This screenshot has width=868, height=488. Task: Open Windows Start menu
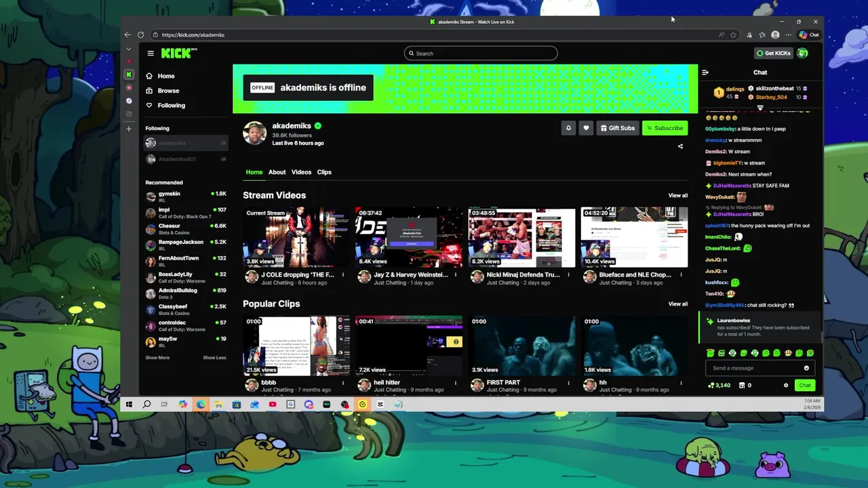pyautogui.click(x=129, y=405)
